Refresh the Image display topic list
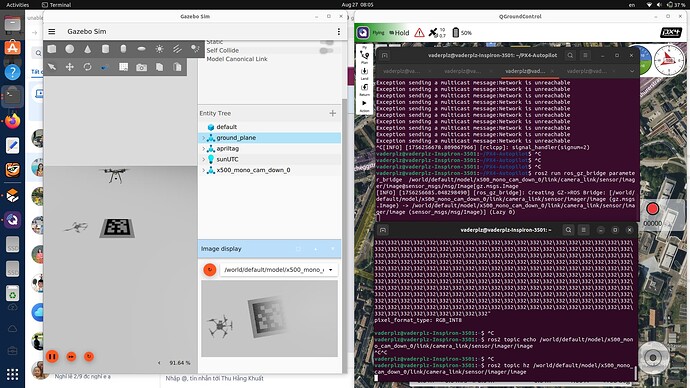This screenshot has height=388, width=690. pyautogui.click(x=210, y=270)
